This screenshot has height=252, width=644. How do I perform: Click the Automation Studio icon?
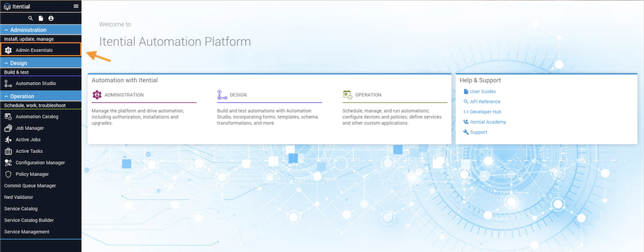pos(8,83)
